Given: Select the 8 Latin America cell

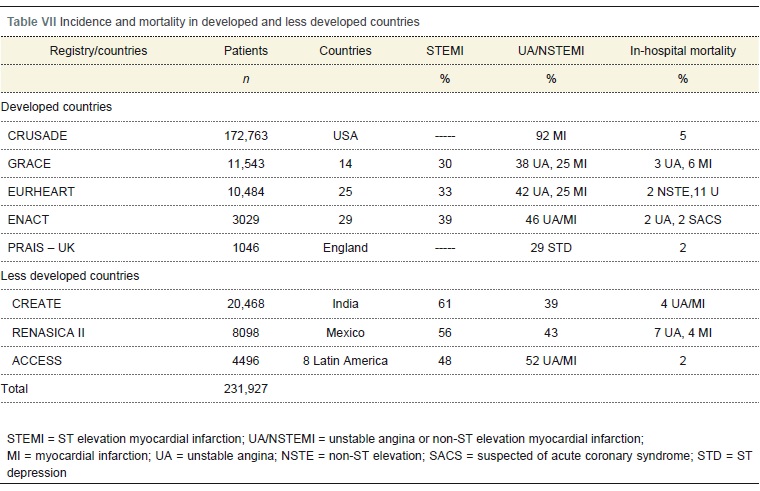Looking at the screenshot, I should [345, 358].
